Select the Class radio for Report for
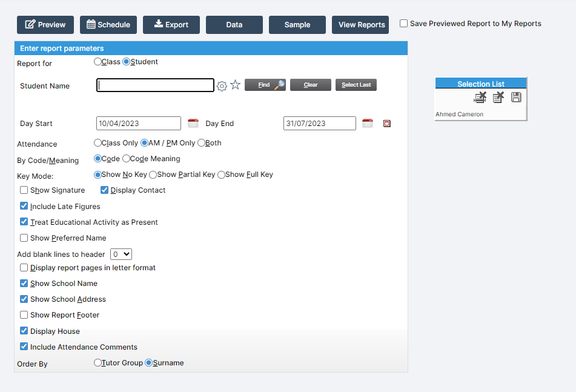 98,62
